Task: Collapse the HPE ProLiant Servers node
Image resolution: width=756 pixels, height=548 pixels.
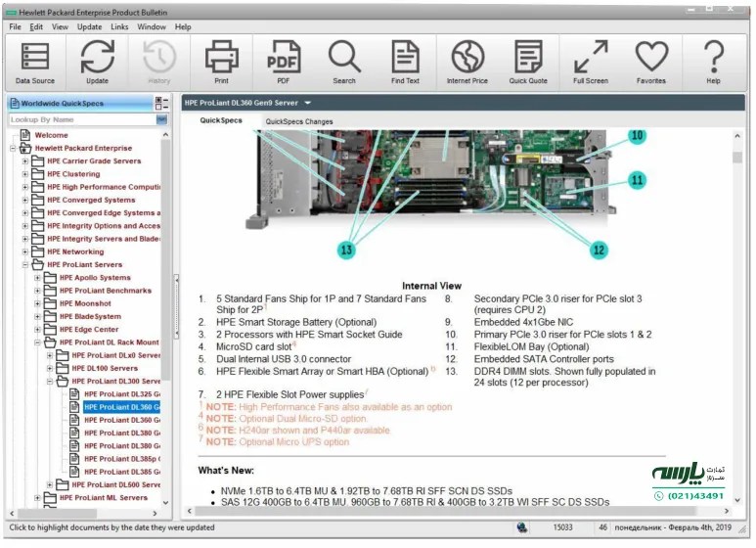Action: (25, 265)
